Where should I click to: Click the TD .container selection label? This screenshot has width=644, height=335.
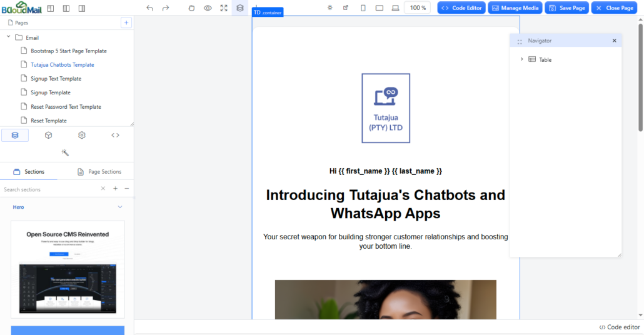268,12
